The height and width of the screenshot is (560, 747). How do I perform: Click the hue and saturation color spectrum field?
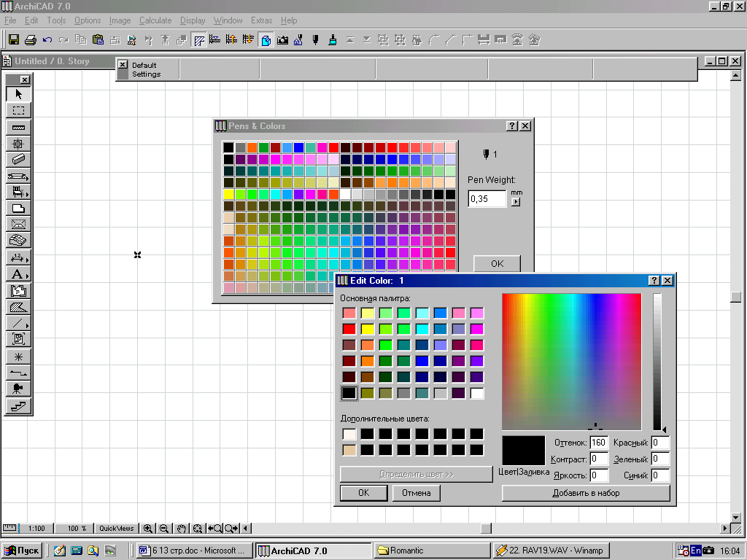point(572,362)
